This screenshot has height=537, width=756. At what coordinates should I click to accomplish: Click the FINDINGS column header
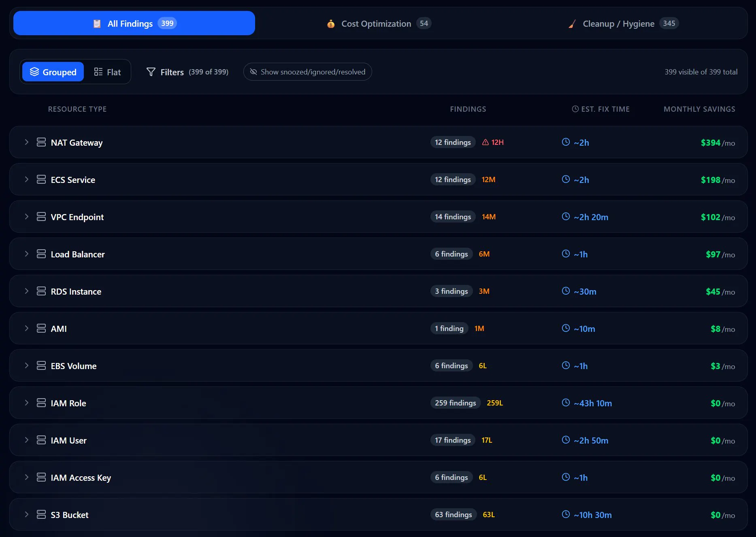tap(468, 109)
